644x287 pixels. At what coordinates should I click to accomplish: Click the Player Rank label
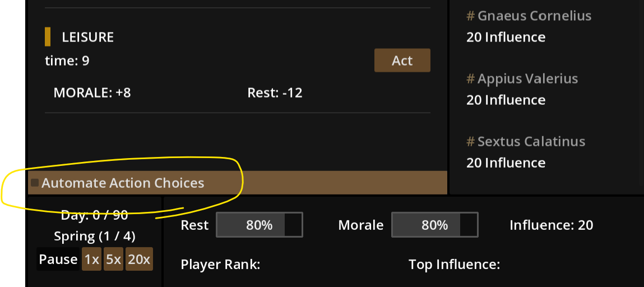[221, 265]
